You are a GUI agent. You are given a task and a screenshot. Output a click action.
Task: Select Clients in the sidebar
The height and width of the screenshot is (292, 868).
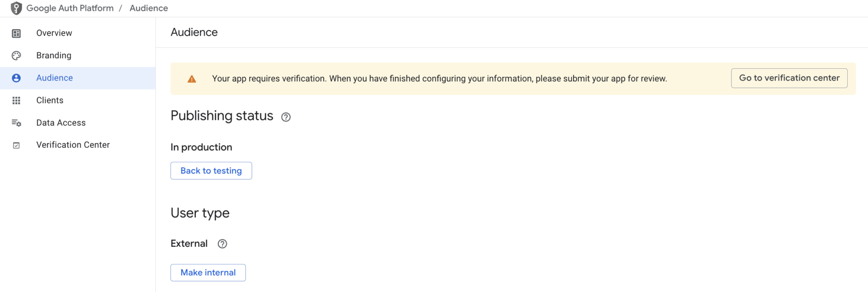pos(49,100)
